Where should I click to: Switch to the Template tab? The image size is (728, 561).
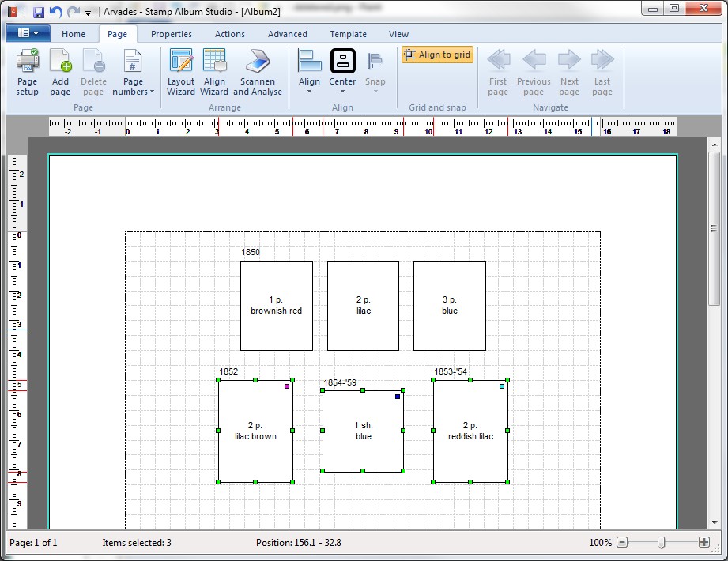tap(349, 34)
